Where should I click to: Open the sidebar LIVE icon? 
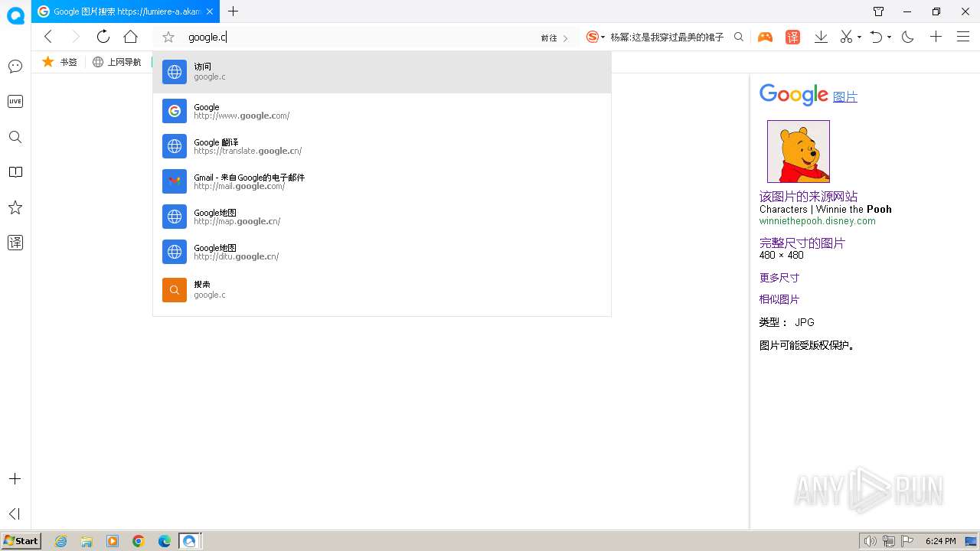15,102
